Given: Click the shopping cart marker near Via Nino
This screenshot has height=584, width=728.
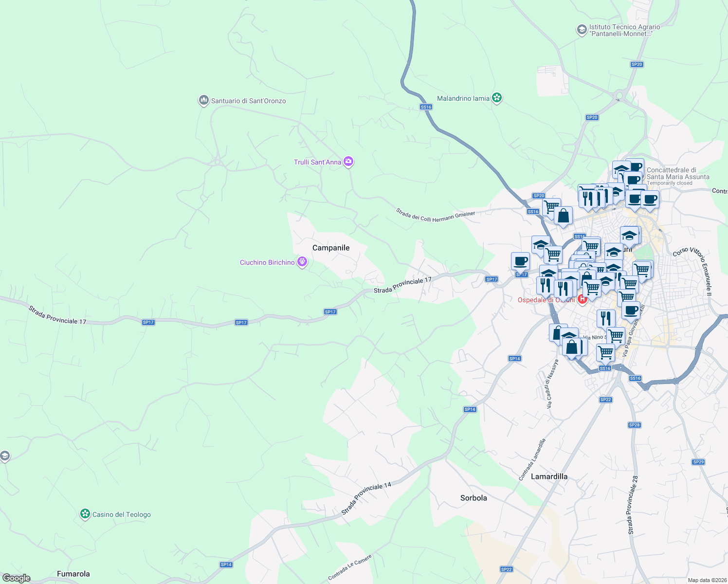Looking at the screenshot, I should 615,336.
